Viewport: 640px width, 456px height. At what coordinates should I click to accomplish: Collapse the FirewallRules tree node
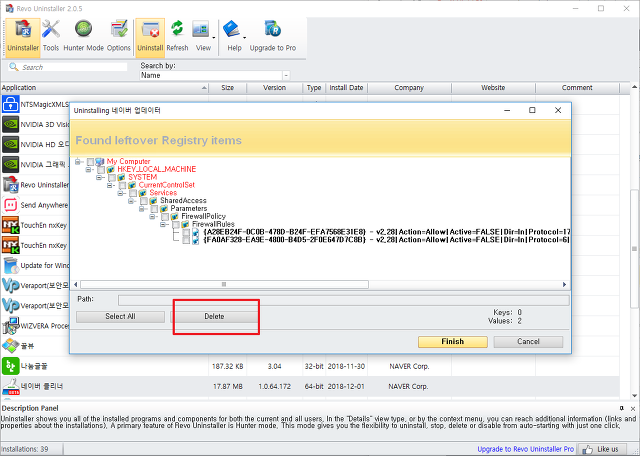(x=163, y=224)
